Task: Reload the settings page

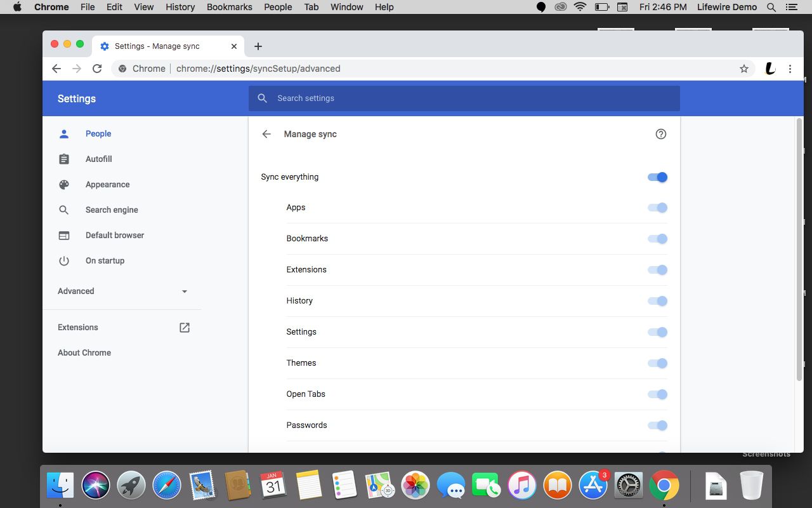Action: (97, 69)
